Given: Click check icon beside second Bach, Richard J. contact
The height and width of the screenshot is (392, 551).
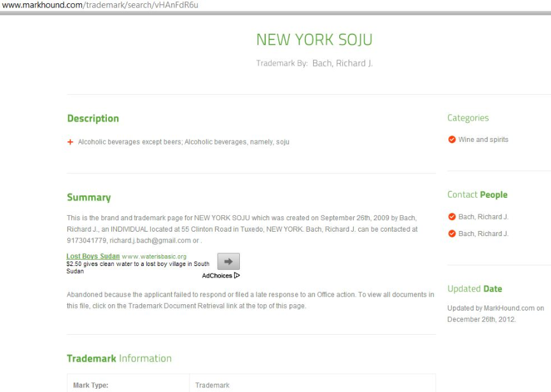Looking at the screenshot, I should pyautogui.click(x=452, y=234).
